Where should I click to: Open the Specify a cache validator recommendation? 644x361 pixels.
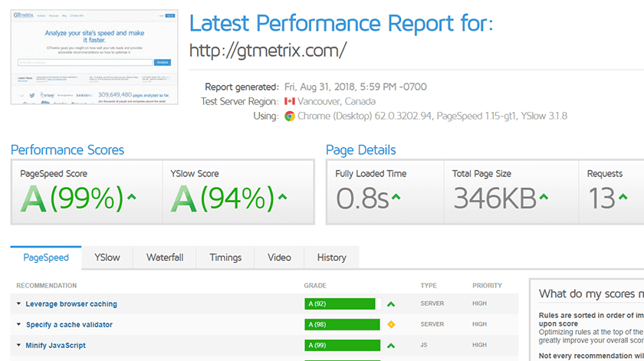(x=69, y=324)
